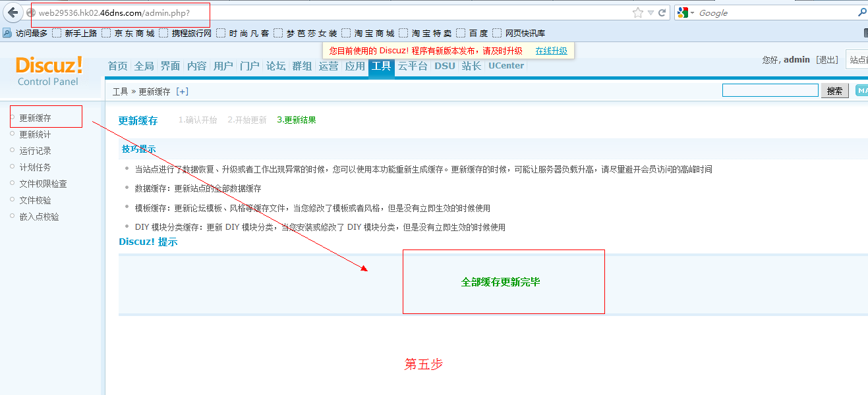This screenshot has height=395, width=868.
Task: Select 更新缓存 in the sidebar
Action: [35, 118]
